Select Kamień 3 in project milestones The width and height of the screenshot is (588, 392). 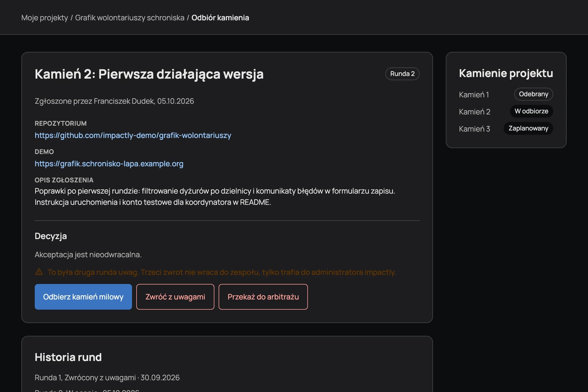pyautogui.click(x=475, y=129)
